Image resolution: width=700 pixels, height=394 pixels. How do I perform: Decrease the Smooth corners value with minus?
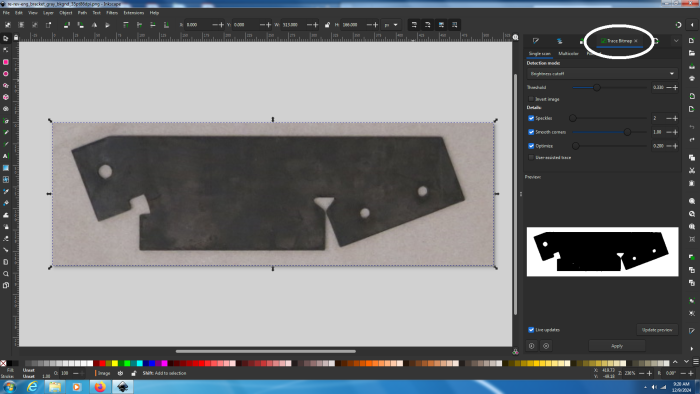669,132
